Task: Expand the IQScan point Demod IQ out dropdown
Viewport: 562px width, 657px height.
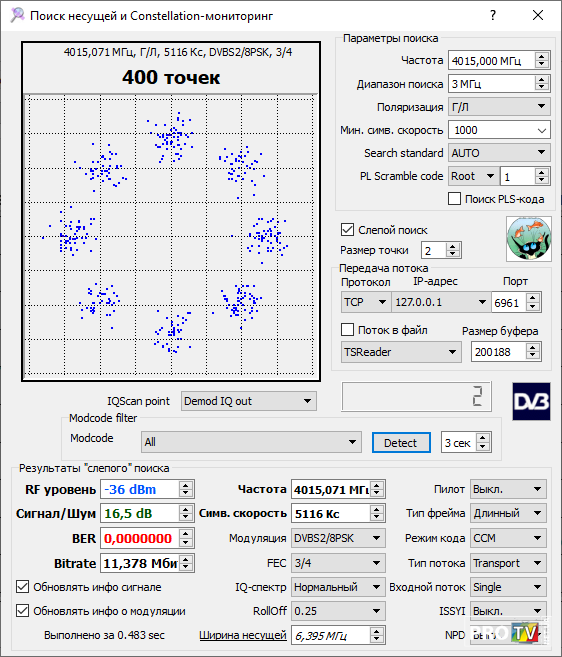Action: tap(249, 401)
